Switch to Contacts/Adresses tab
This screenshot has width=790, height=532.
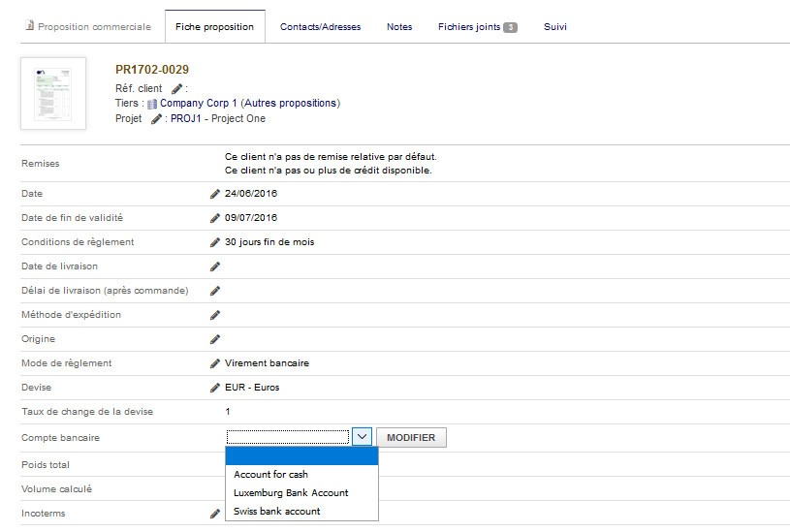[x=320, y=27]
